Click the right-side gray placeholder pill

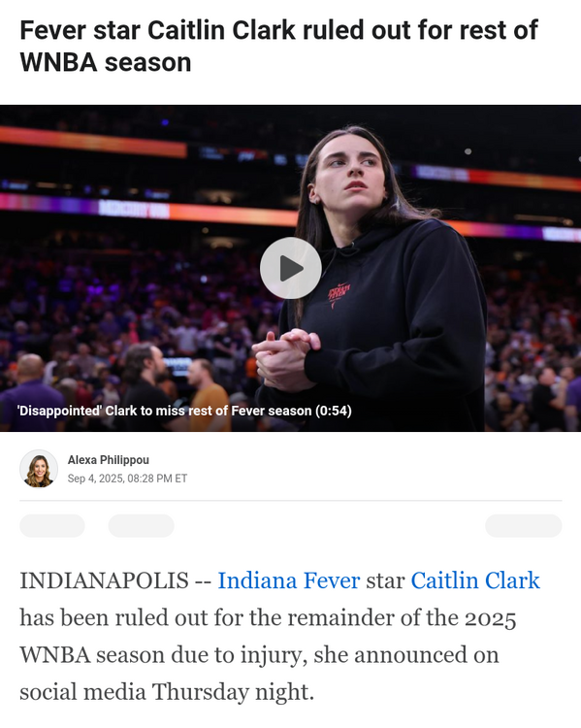tap(524, 525)
